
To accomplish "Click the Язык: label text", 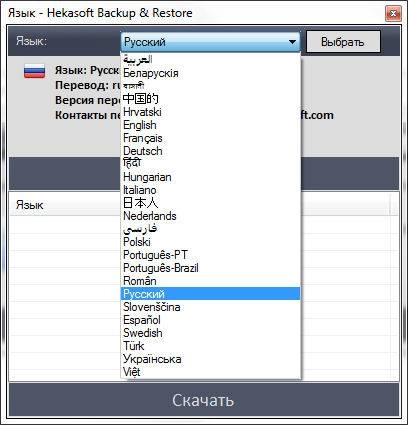I will [x=32, y=41].
